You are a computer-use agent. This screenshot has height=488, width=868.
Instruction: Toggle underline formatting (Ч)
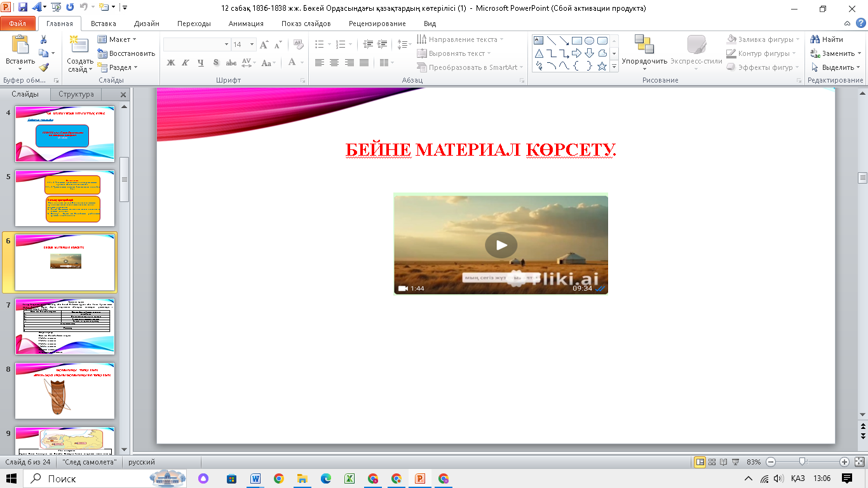(201, 62)
